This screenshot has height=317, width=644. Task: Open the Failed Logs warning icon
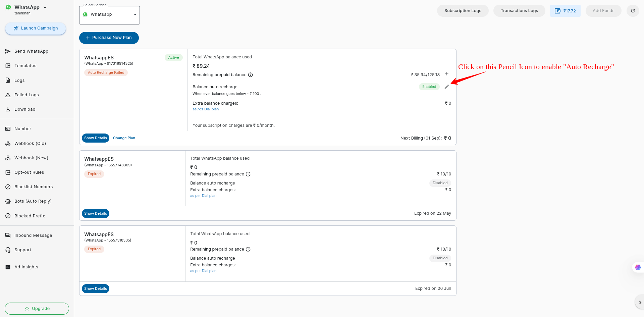8,95
